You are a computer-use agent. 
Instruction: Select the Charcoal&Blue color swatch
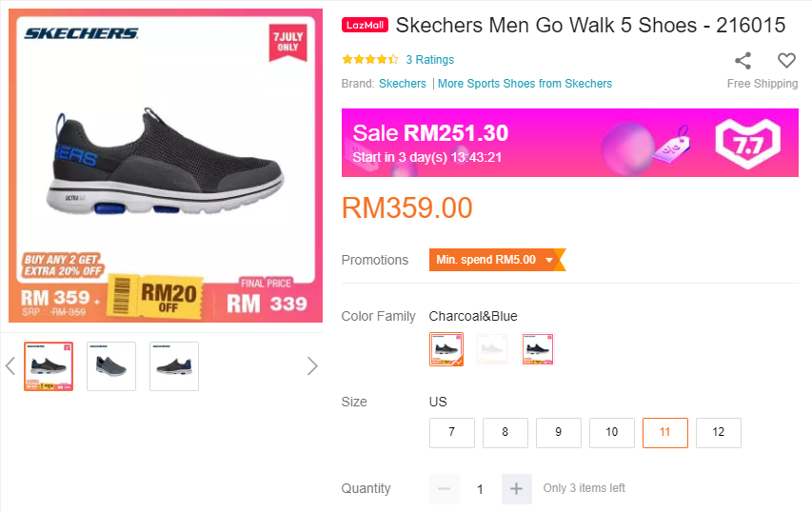click(x=446, y=349)
